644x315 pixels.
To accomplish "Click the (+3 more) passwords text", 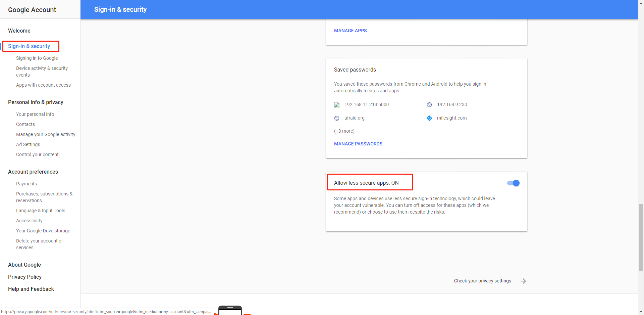I will point(344,131).
